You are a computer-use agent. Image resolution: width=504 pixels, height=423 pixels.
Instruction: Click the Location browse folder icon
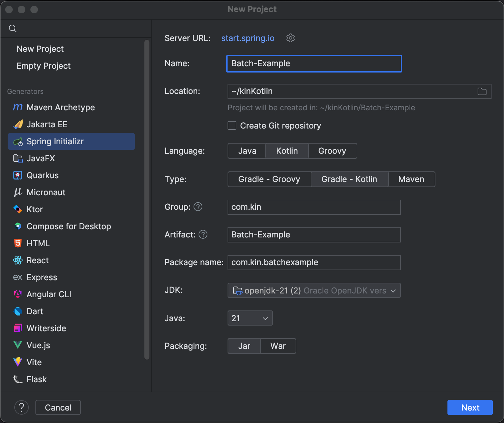pyautogui.click(x=482, y=91)
